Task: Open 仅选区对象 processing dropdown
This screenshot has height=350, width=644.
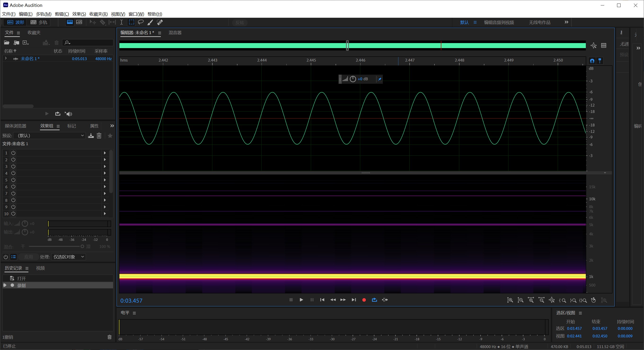Action: [x=69, y=257]
